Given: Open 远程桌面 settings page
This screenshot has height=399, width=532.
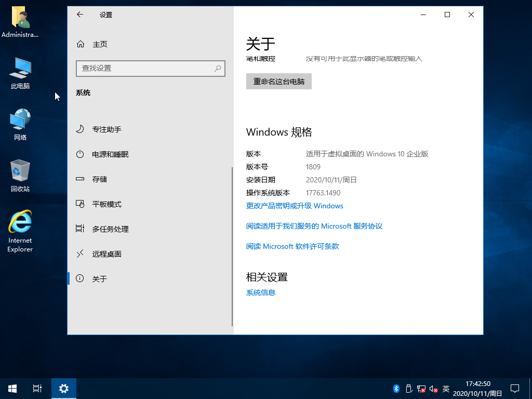Looking at the screenshot, I should (150, 254).
